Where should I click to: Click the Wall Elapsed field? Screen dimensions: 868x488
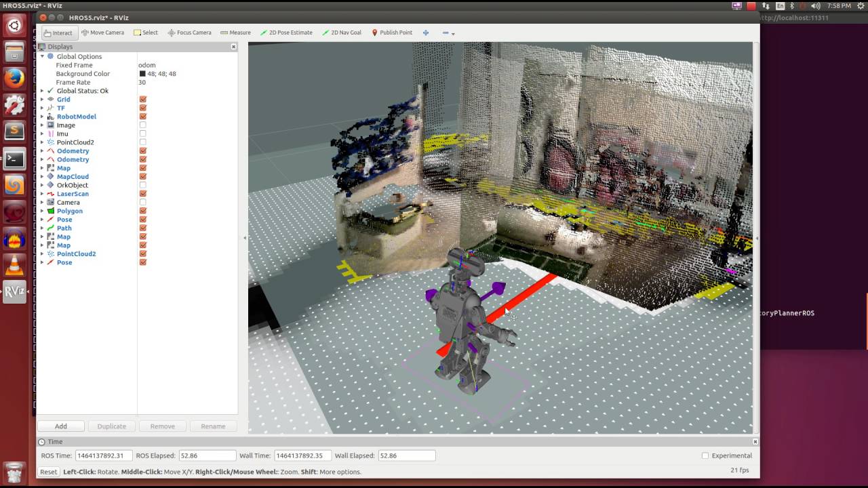[x=407, y=455]
